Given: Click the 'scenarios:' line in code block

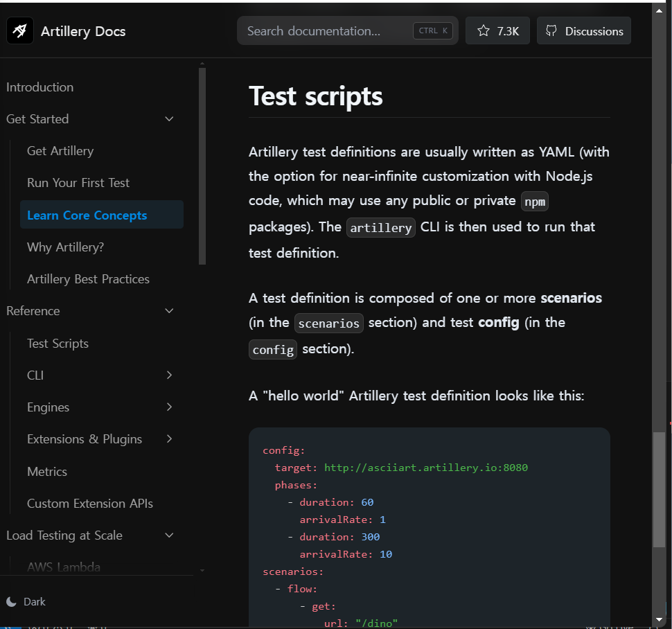Looking at the screenshot, I should [293, 572].
